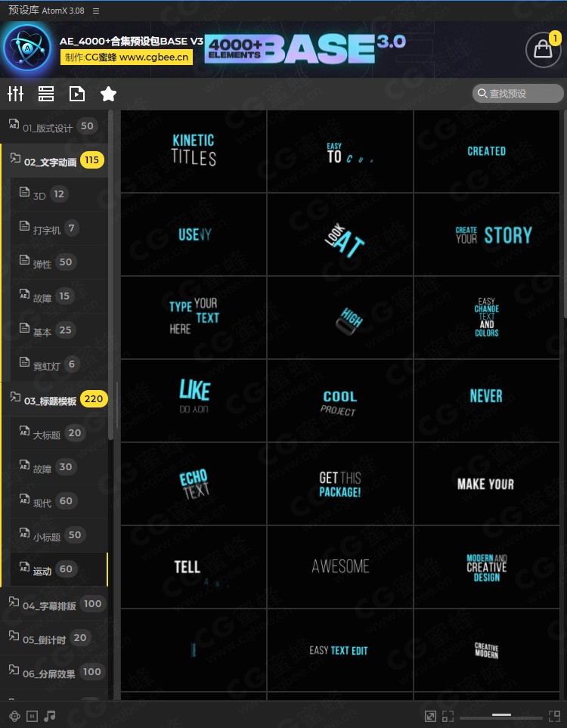Collapse the 02_文字动画 folder
Viewport: 567px width, 728px height.
54,160
